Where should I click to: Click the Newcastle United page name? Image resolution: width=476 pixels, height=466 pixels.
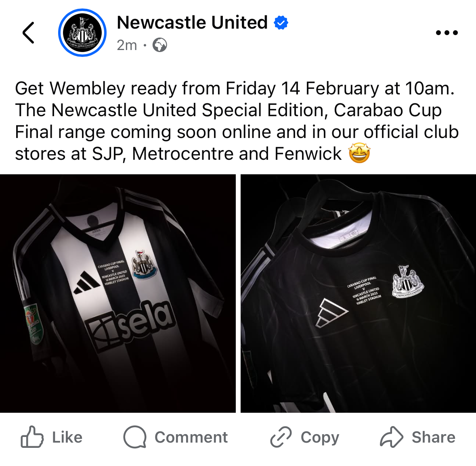[x=192, y=23]
